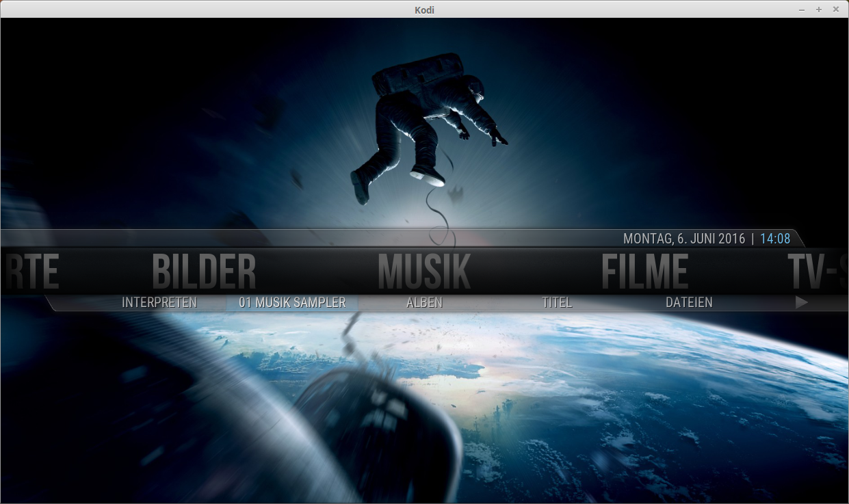This screenshot has height=504, width=849.
Task: Open the INTERPRETEN submenu entry
Action: tap(159, 302)
